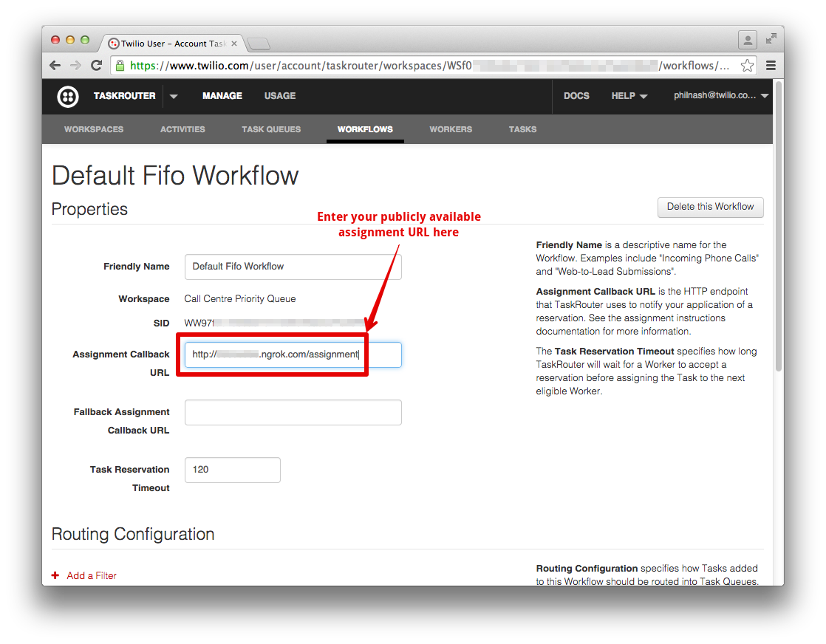Click the Properties section heading

pyautogui.click(x=89, y=209)
